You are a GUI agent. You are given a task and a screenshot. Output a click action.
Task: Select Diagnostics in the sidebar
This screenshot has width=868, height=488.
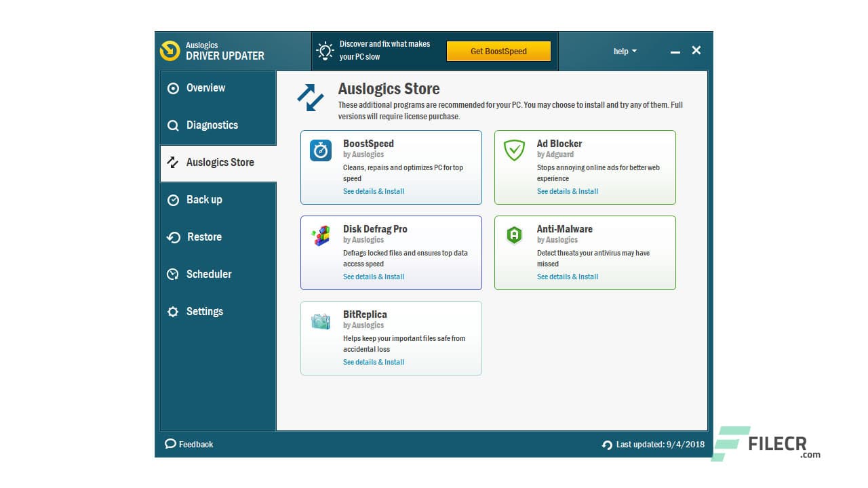212,125
